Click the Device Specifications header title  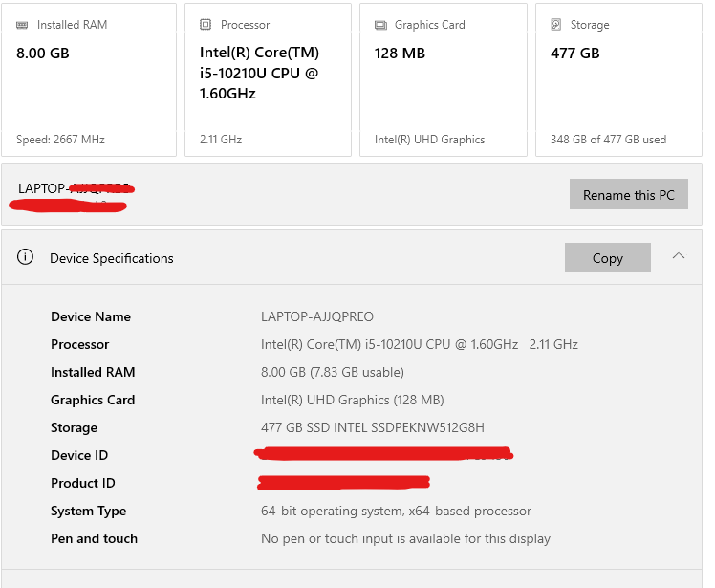point(112,258)
